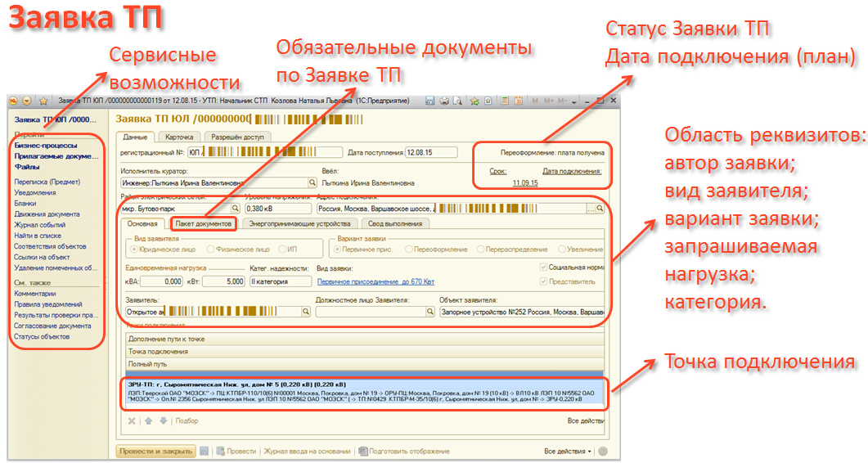Click the move up arrow icon

tap(148, 420)
